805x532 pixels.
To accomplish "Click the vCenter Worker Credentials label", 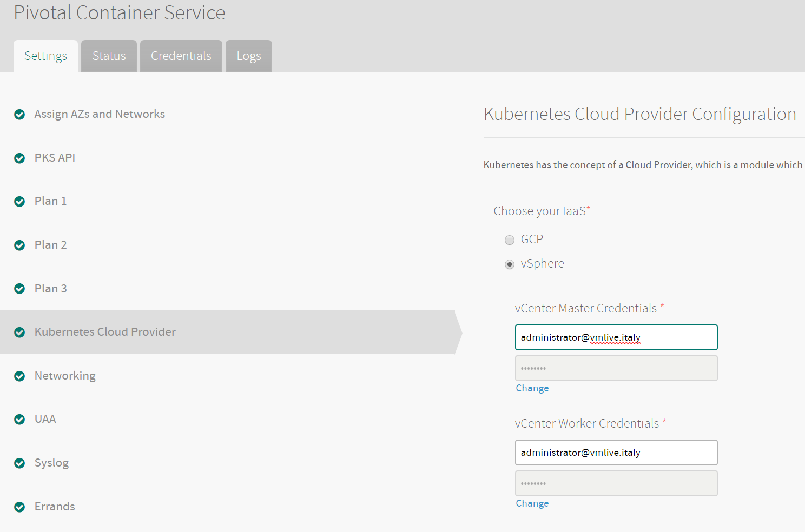I will tap(587, 423).
